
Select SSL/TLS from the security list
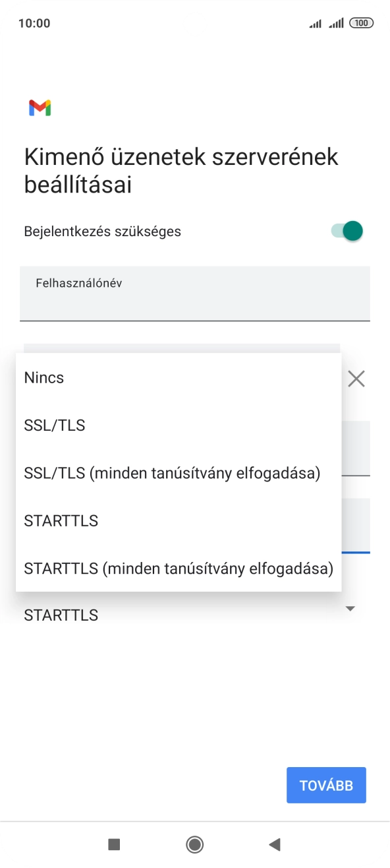(x=54, y=425)
